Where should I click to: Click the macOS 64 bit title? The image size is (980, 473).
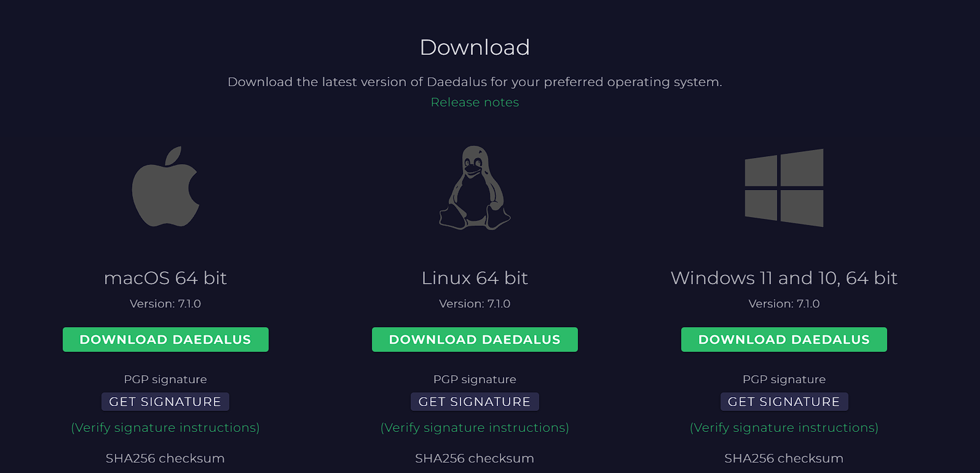[x=165, y=278]
